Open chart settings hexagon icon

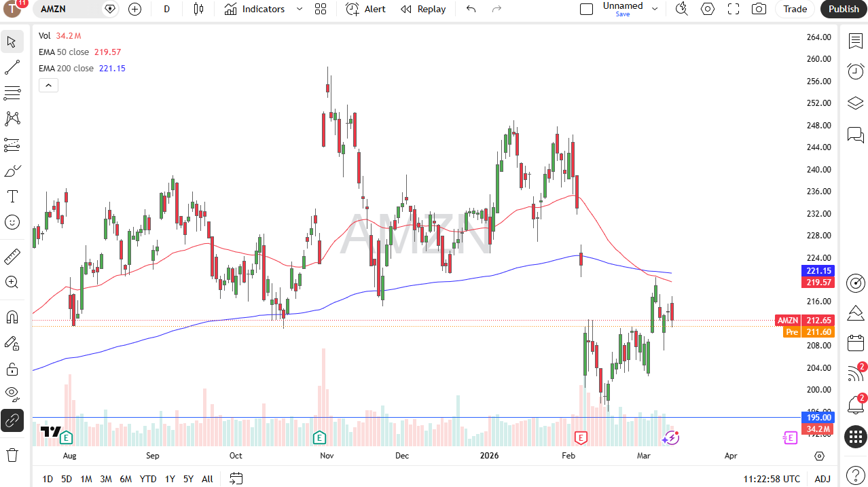tap(708, 9)
